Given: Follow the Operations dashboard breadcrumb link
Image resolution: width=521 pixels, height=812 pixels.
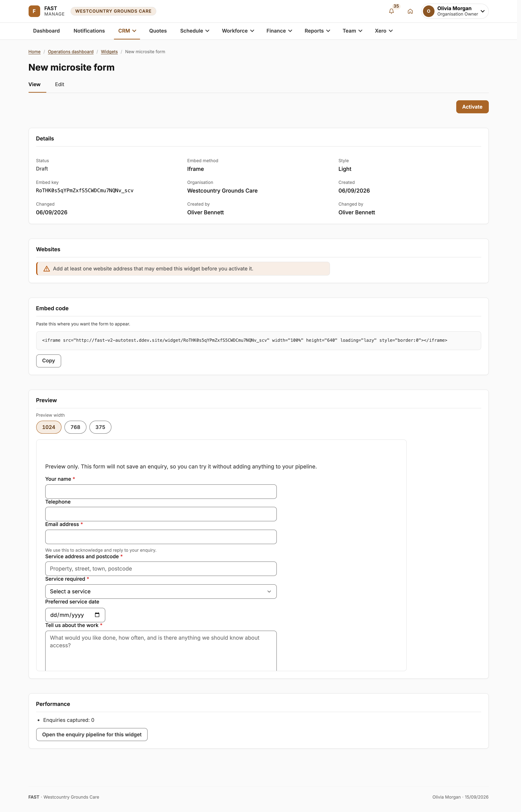Looking at the screenshot, I should pyautogui.click(x=71, y=52).
